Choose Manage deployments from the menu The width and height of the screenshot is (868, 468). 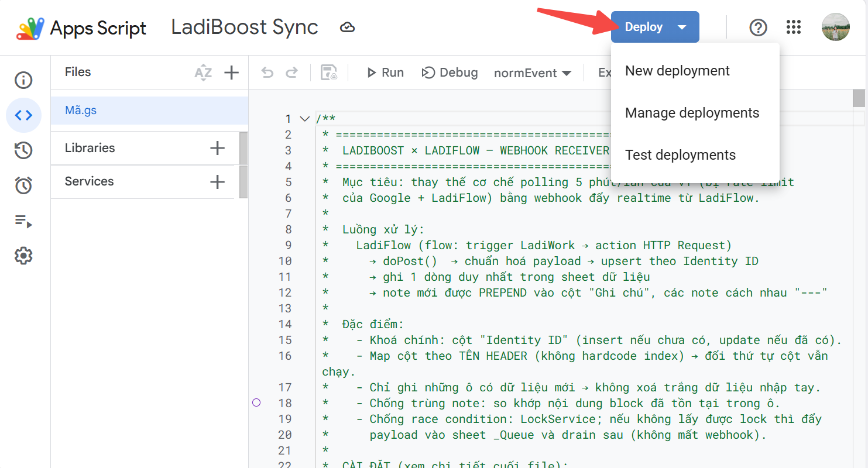point(695,113)
